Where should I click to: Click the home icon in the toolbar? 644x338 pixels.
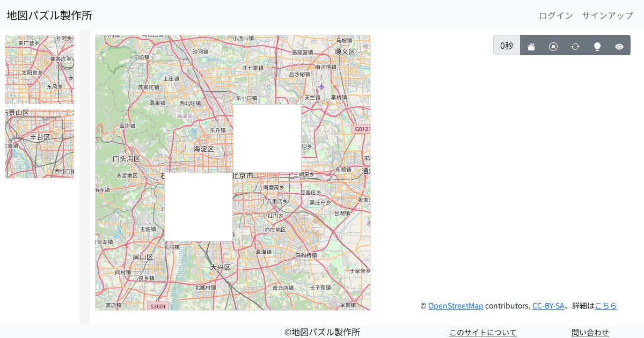tap(531, 46)
